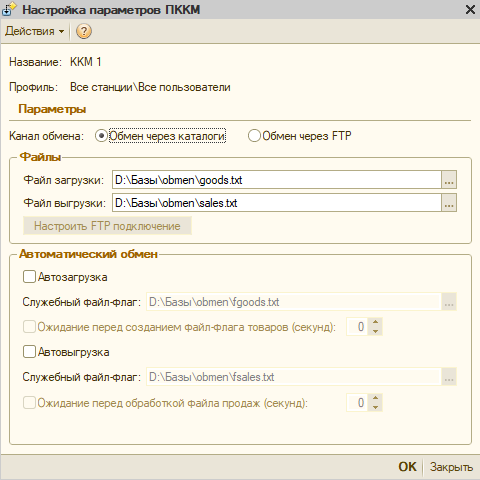Viewport: 480px width, 480px height.
Task: Browse for the export file sales.txt
Action: pos(449,203)
